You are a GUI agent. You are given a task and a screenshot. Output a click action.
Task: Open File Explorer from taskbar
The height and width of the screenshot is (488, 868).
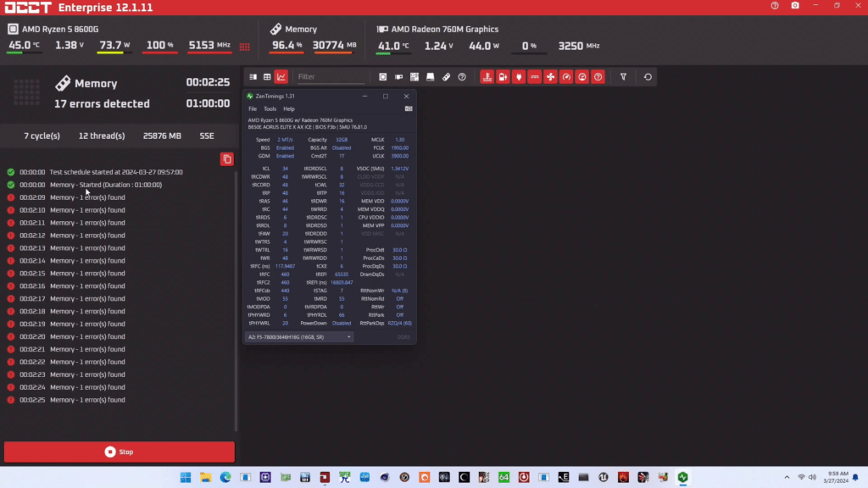pyautogui.click(x=205, y=477)
